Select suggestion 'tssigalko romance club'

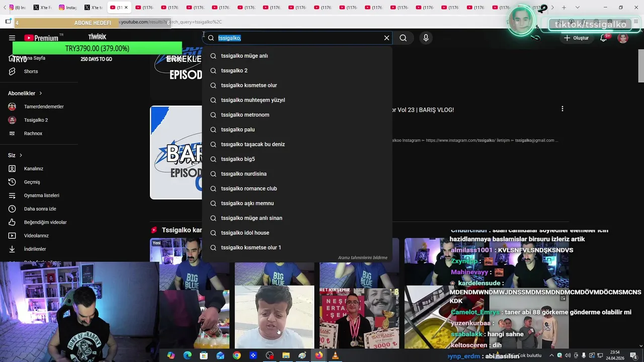point(297,189)
